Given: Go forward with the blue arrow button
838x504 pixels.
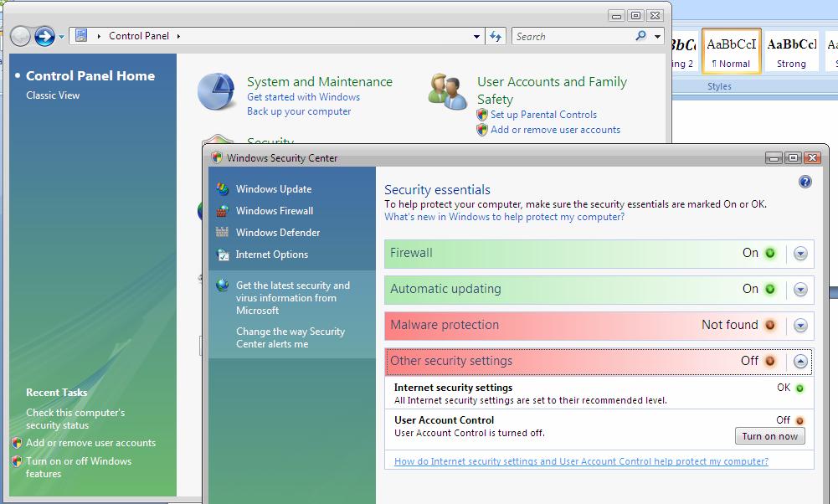Looking at the screenshot, I should pos(44,36).
